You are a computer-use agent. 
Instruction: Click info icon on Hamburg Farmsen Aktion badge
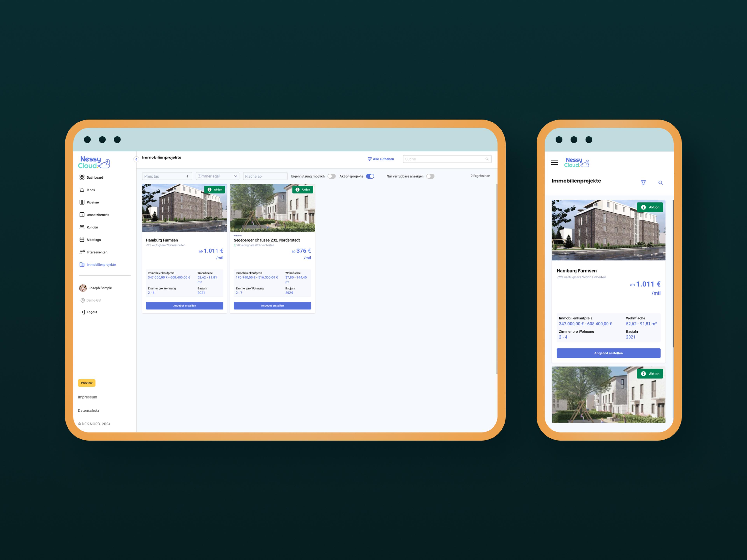point(209,190)
